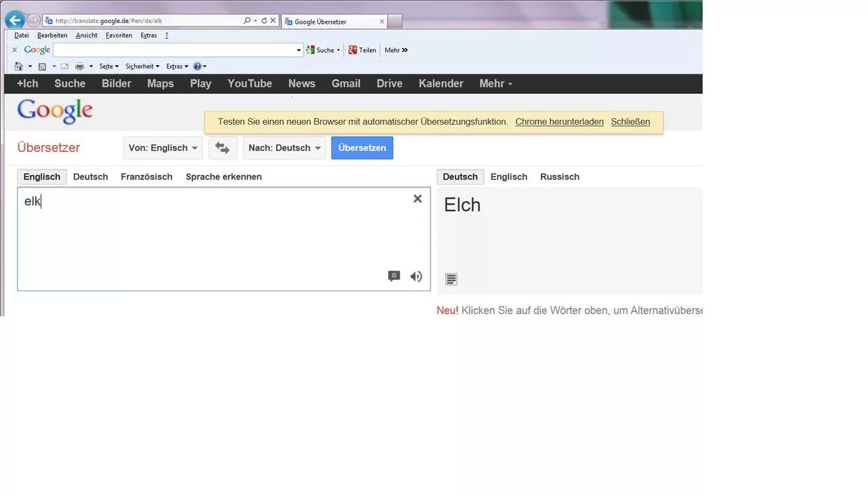Click the Chrome herunterladen link

tap(559, 122)
